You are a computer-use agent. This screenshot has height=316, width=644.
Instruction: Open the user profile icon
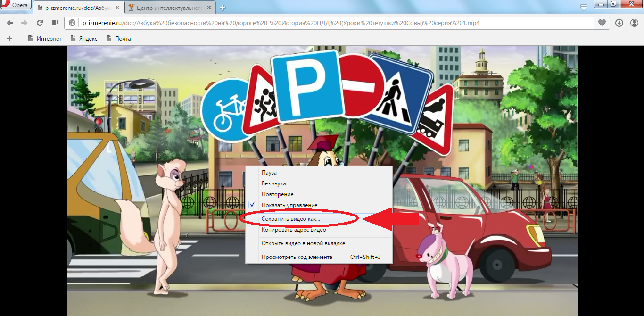(634, 23)
